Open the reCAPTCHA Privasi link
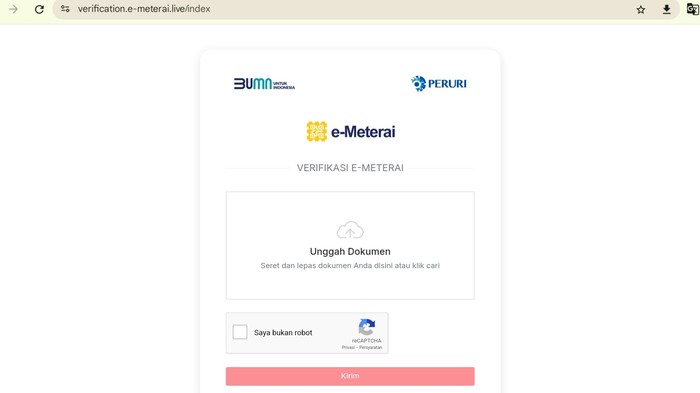The height and width of the screenshot is (393, 700). pyautogui.click(x=348, y=347)
